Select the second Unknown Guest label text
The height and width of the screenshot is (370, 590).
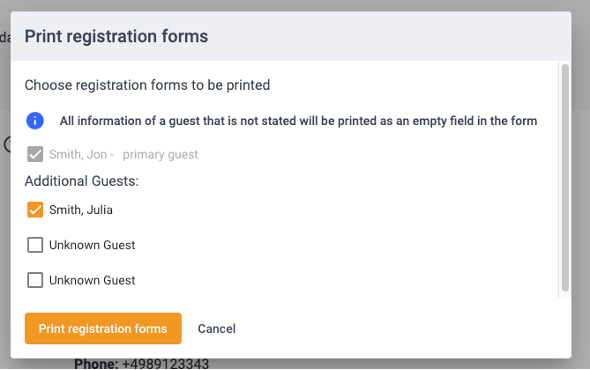[x=92, y=280]
